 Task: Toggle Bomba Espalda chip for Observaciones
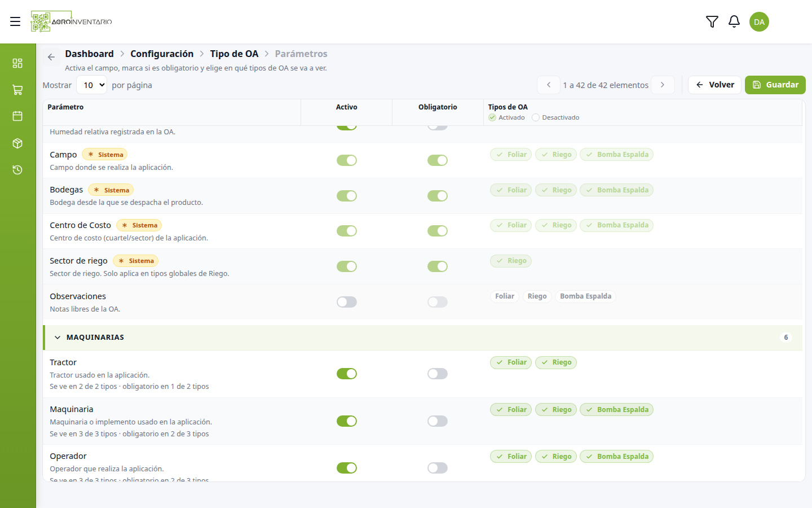tap(585, 296)
